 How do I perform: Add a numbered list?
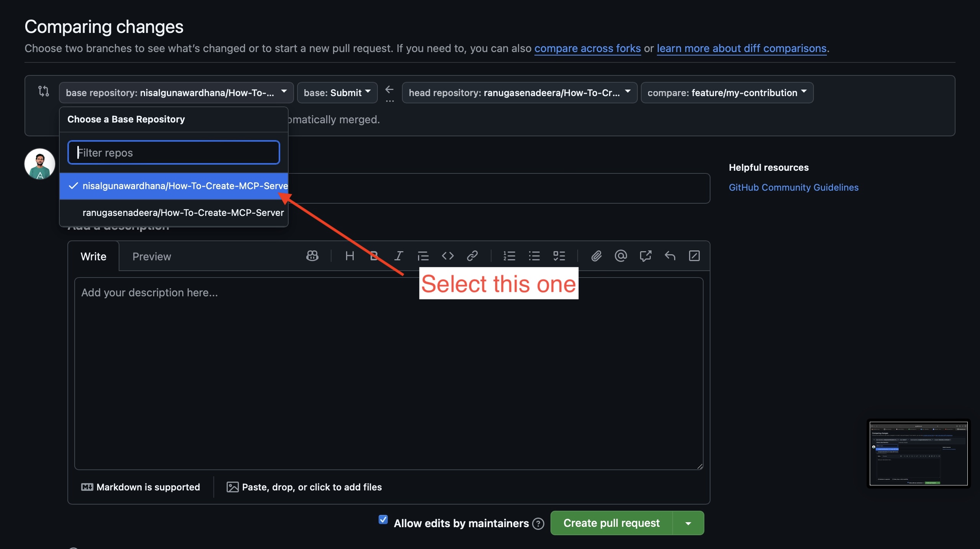point(509,256)
